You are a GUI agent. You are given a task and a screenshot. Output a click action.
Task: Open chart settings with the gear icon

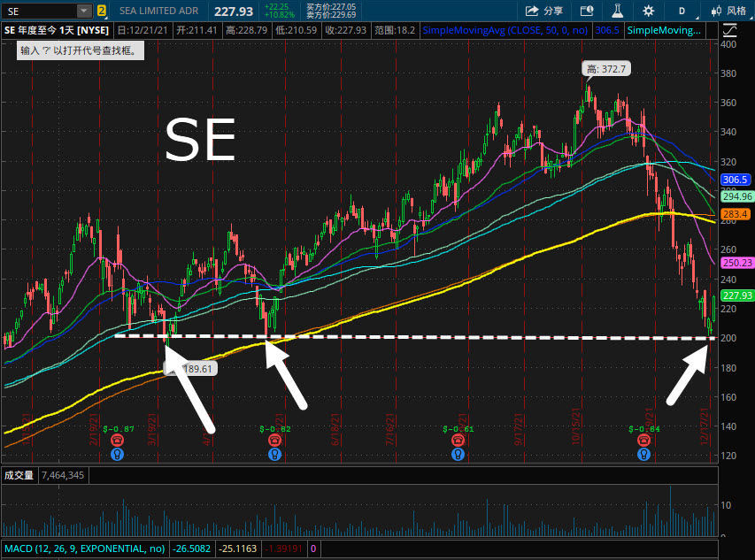click(x=648, y=11)
